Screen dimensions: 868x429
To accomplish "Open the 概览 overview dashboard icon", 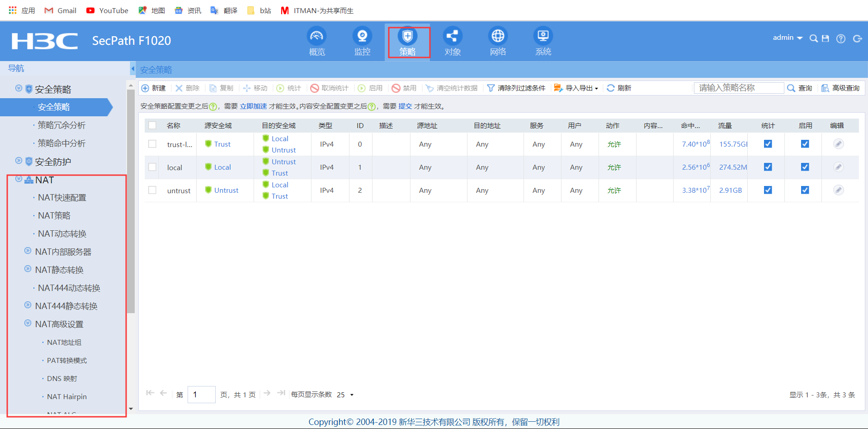I will pos(316,37).
